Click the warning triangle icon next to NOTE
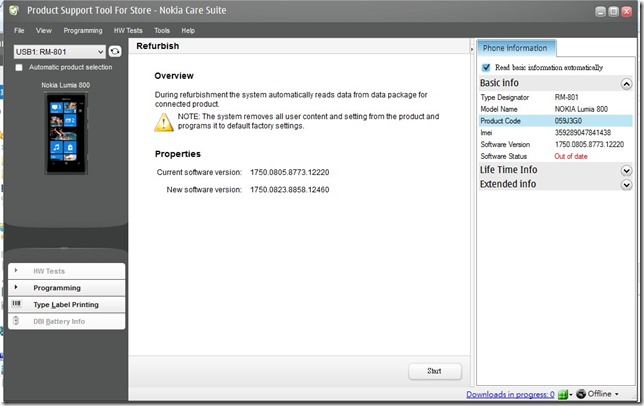Screen dimensions: 644x406 163,122
